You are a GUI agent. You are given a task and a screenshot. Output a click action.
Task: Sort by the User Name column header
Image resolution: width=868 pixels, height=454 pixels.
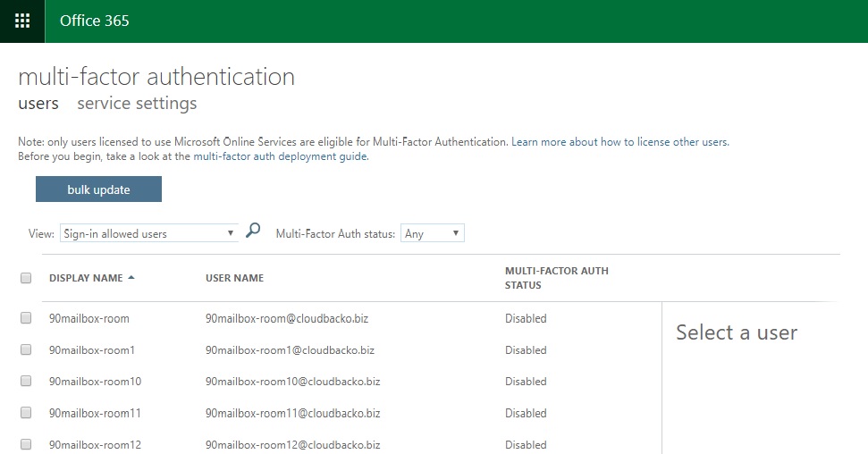234,278
